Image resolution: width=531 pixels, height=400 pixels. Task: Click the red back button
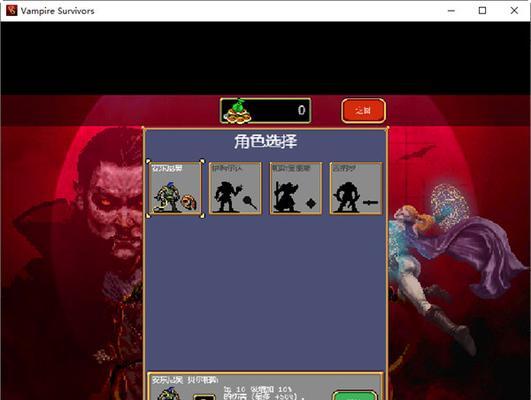pos(363,110)
